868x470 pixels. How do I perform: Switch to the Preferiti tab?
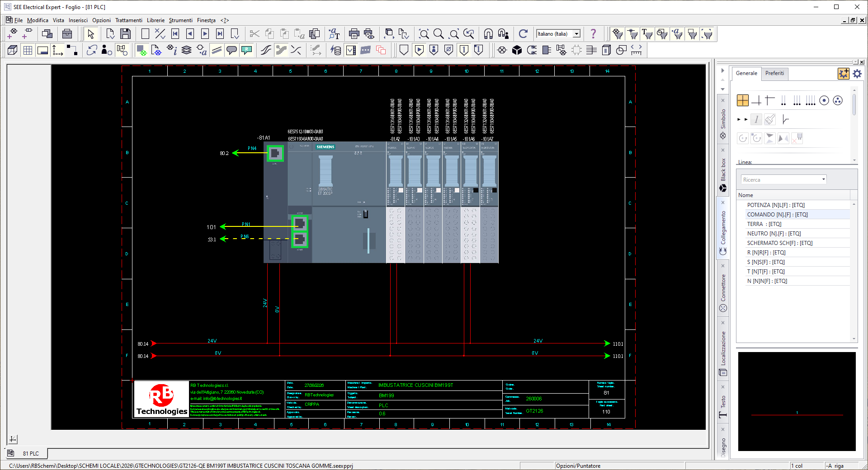click(774, 73)
